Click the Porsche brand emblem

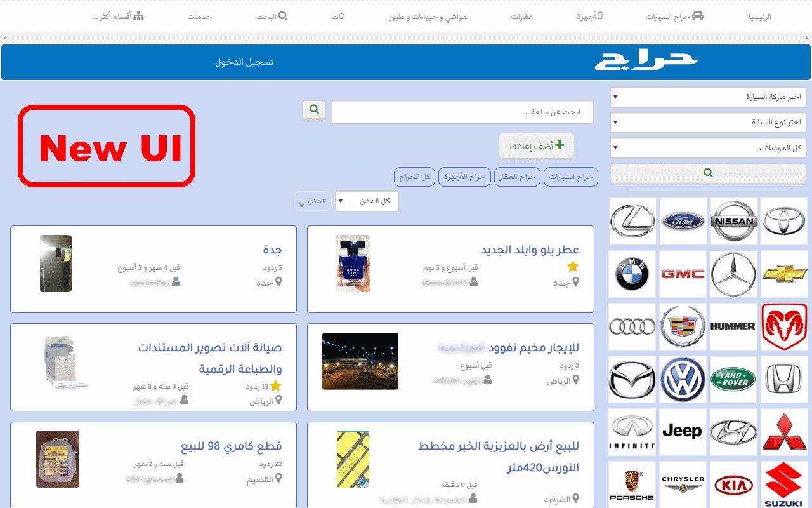point(632,484)
